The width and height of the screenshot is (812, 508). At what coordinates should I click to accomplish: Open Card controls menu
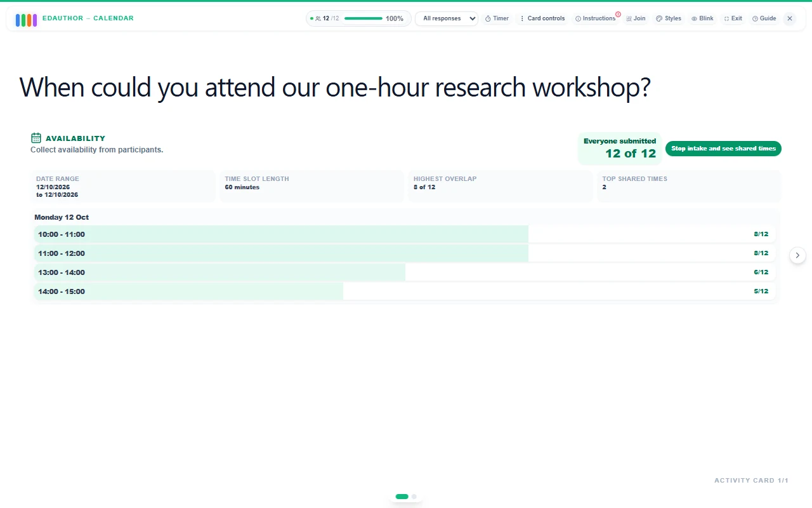tap(542, 18)
